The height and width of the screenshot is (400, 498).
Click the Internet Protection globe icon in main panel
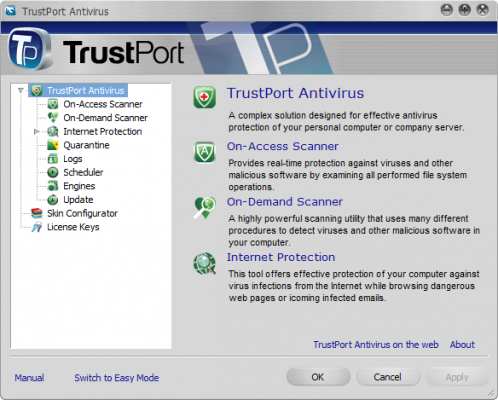click(204, 264)
